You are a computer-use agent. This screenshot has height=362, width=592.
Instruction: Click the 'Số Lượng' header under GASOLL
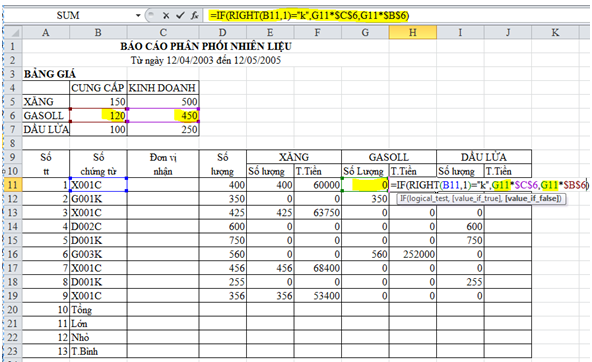(365, 171)
